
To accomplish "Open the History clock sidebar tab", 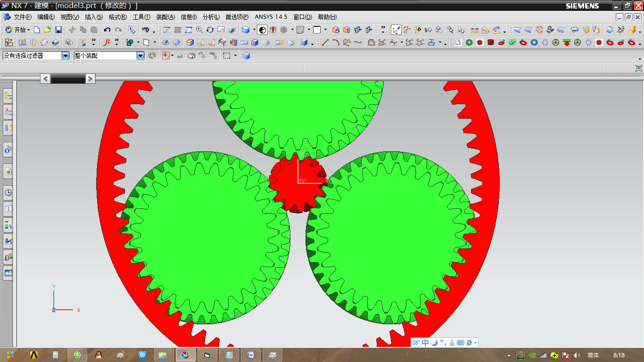I will coord(8,192).
